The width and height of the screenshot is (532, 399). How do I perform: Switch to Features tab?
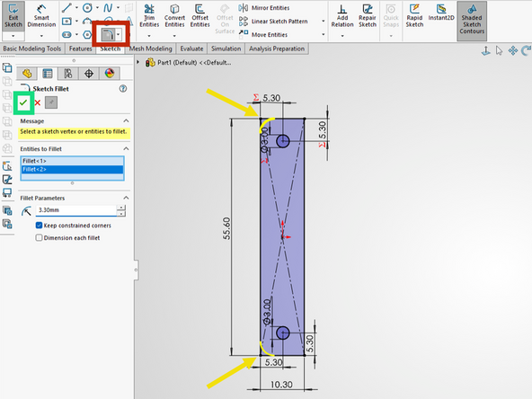(80, 49)
